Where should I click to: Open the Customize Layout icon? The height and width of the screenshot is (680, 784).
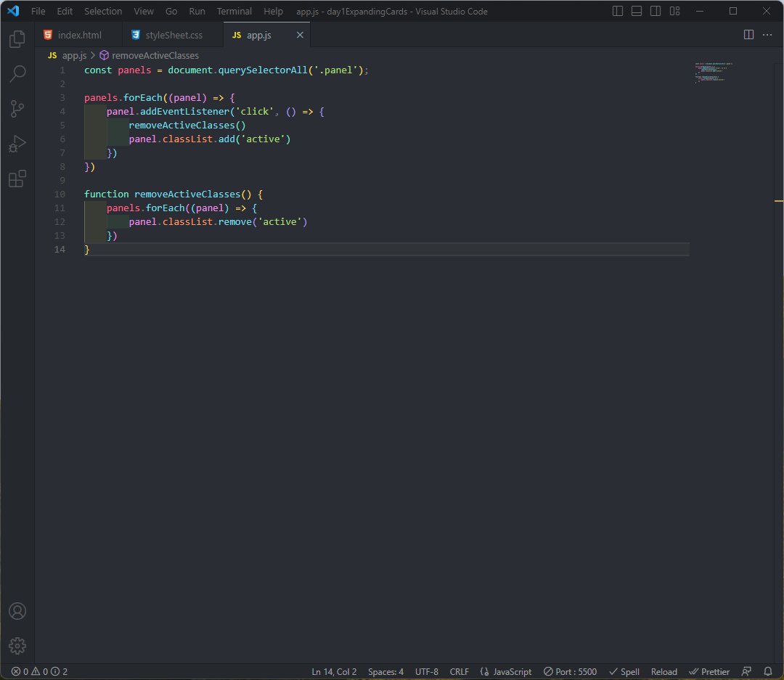pyautogui.click(x=674, y=11)
